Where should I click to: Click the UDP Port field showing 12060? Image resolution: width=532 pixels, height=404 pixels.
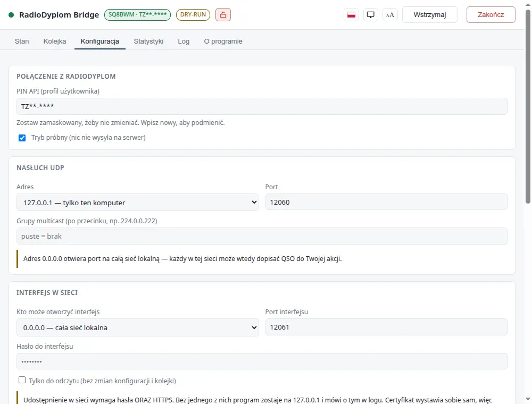pyautogui.click(x=386, y=202)
